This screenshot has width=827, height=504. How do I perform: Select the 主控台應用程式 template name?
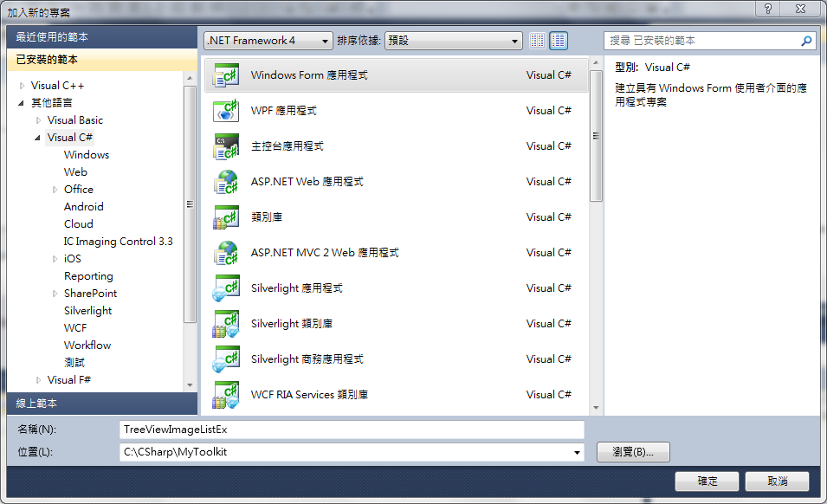coord(288,146)
